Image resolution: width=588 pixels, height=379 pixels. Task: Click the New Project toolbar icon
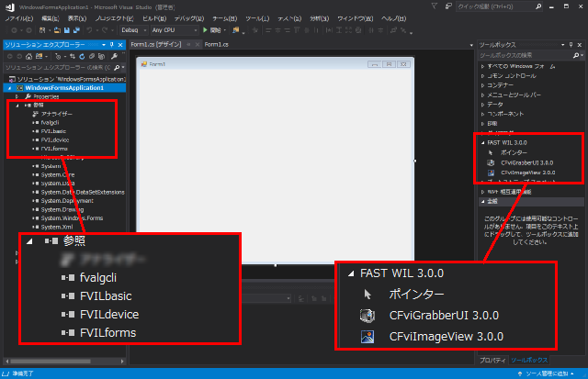pos(42,30)
